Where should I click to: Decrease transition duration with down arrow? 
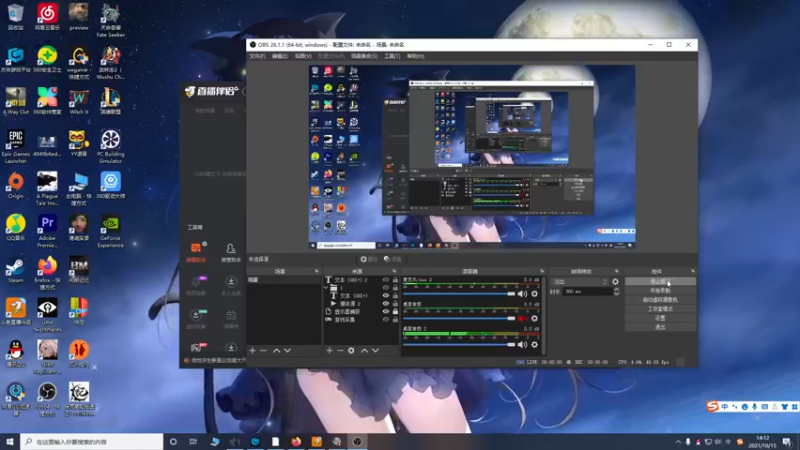point(616,294)
